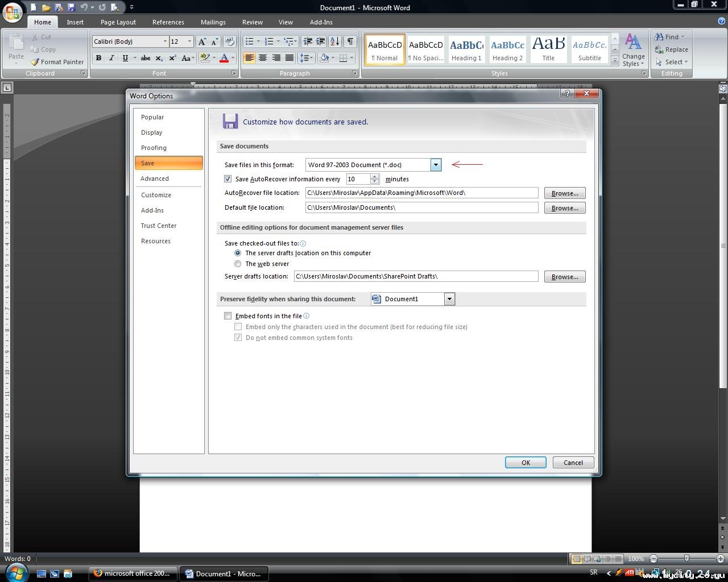This screenshot has width=728, height=582.
Task: Check Embed fonts in the file
Action: pyautogui.click(x=228, y=316)
